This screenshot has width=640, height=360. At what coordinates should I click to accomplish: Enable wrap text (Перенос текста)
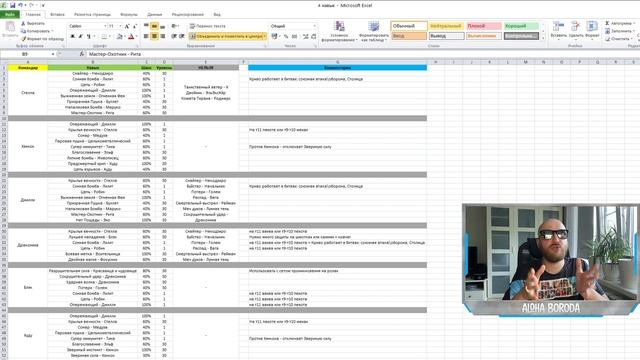coord(208,26)
